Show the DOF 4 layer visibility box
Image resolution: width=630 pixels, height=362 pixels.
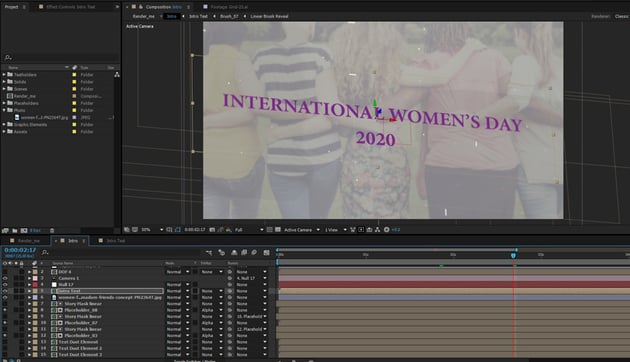click(x=5, y=272)
